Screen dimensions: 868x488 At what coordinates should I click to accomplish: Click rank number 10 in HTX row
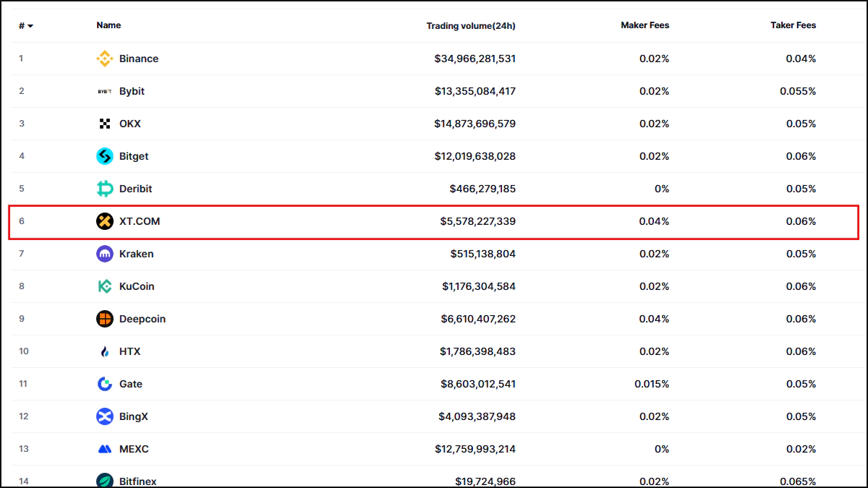point(24,351)
